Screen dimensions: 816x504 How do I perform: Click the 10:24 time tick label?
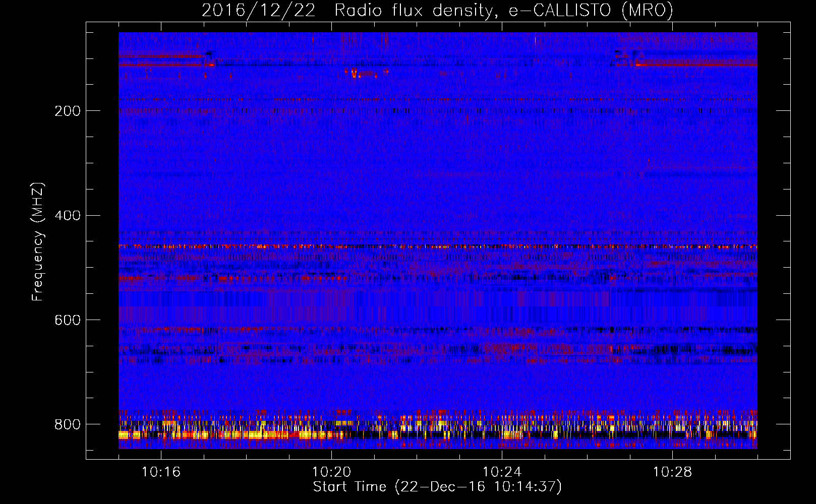502,472
